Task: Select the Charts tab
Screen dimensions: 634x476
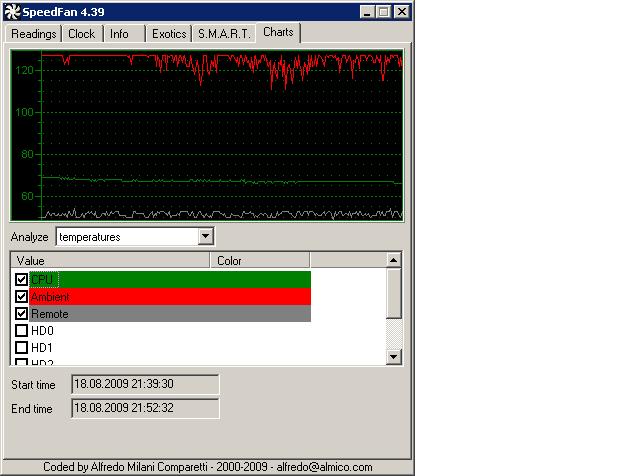Action: pos(278,32)
